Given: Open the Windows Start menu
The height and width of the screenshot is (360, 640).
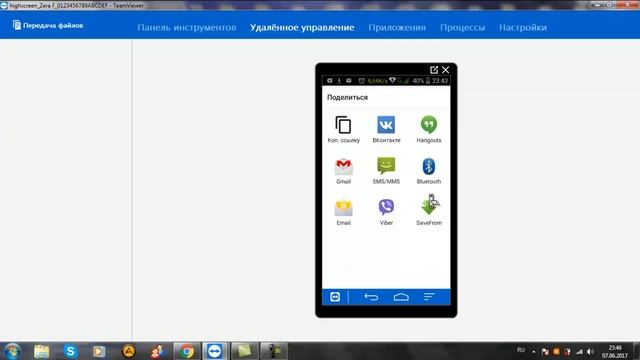Looking at the screenshot, I should 12,351.
